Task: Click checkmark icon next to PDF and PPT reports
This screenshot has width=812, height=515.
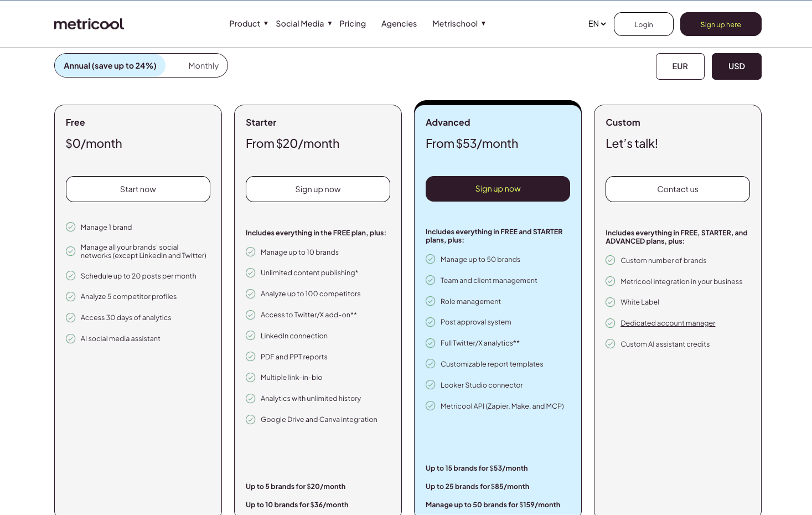Action: (251, 357)
